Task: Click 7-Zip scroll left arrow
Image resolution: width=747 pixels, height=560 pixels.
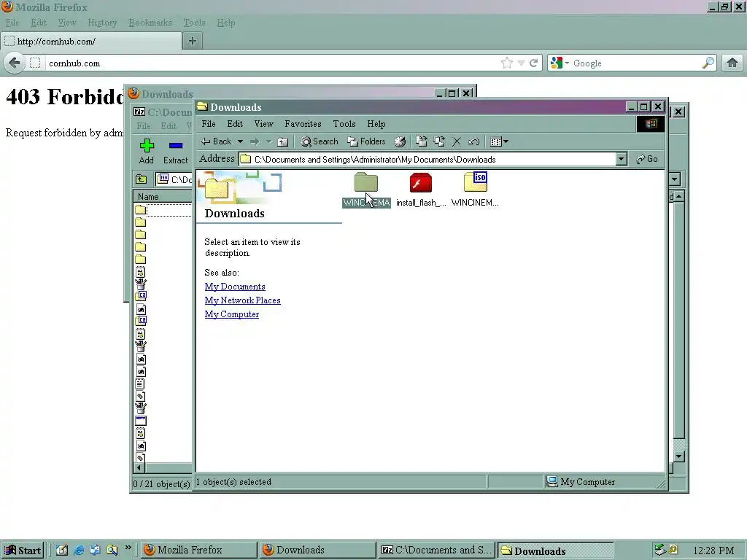Action: pos(139,467)
